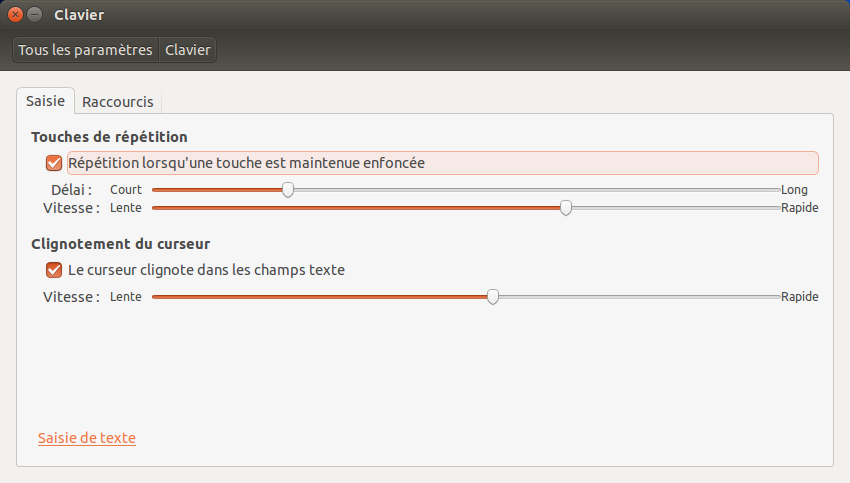Click the Délai slider handle

[x=288, y=190]
